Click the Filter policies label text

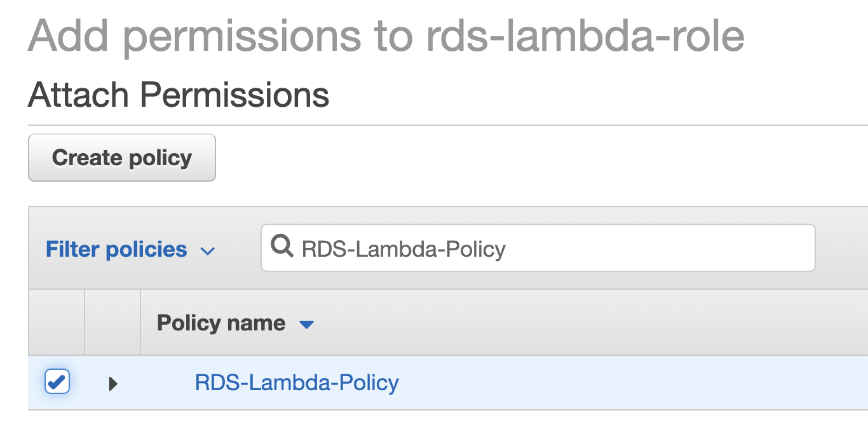coord(116,250)
